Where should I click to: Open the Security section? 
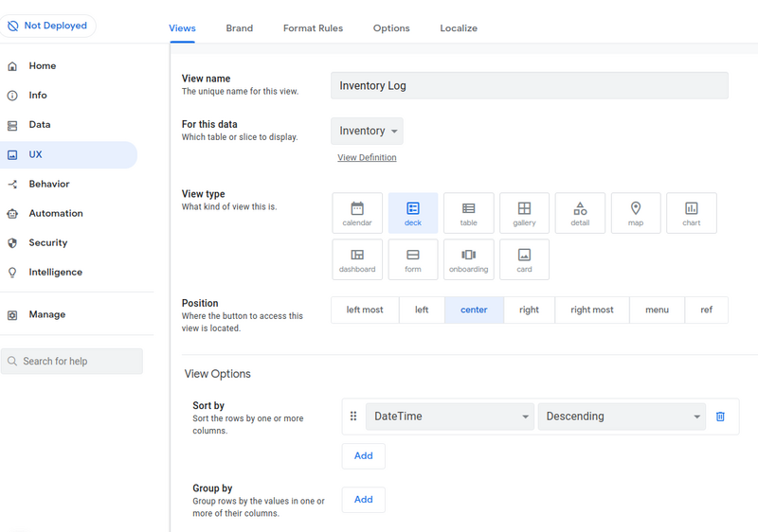coord(48,243)
